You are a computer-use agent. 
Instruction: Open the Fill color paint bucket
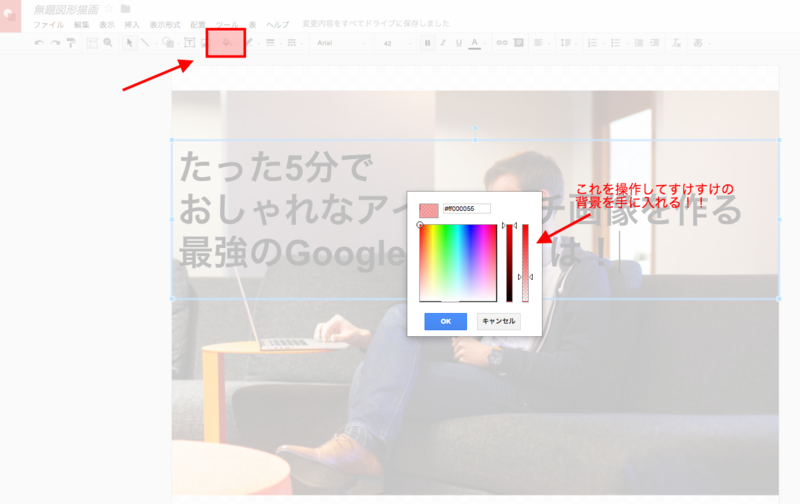(227, 43)
